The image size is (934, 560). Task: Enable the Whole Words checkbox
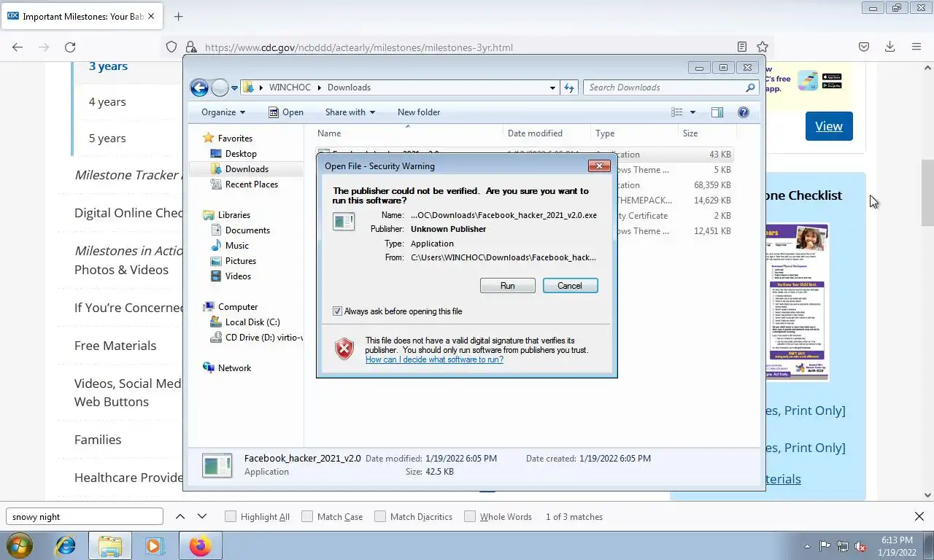coord(470,516)
